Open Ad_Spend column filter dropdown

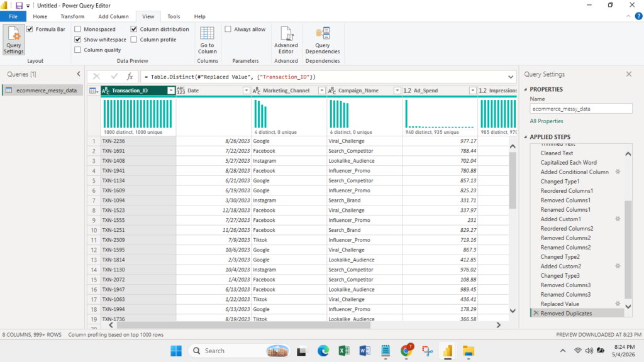472,90
